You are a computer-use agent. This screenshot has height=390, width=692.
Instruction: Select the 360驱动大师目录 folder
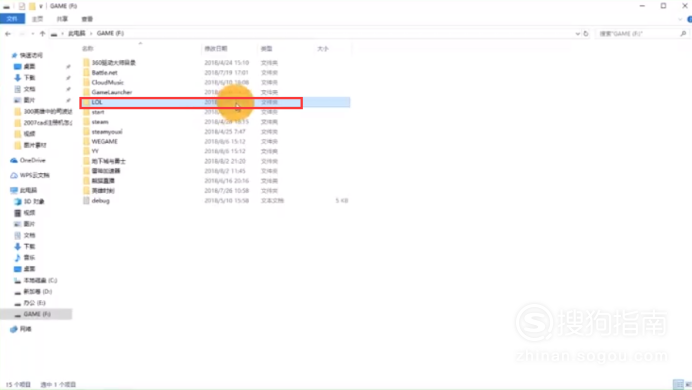click(x=113, y=63)
